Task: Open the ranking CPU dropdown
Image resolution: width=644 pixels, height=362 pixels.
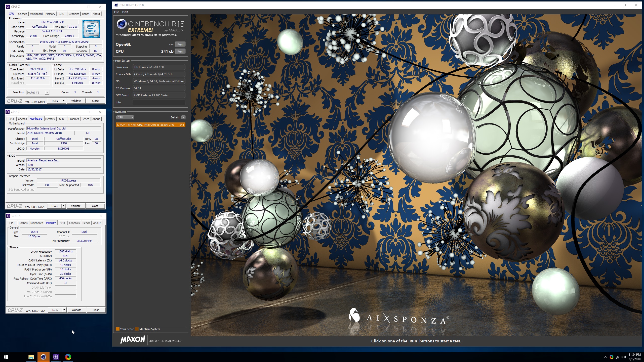Action: [x=125, y=117]
